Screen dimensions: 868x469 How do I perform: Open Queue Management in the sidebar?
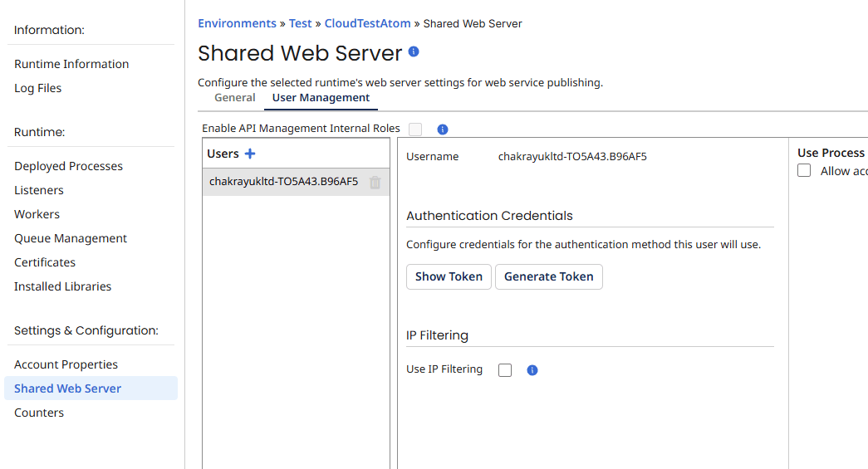(x=71, y=238)
